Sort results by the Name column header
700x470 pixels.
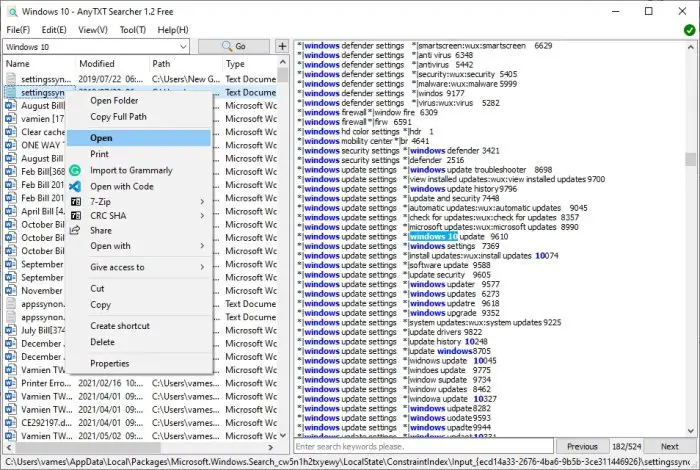pos(39,64)
